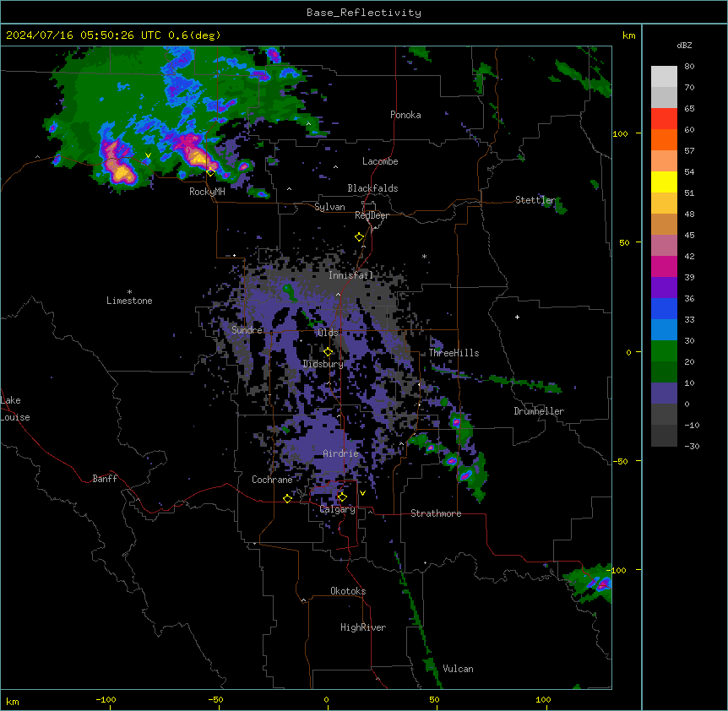This screenshot has height=711, width=728.
Task: Click the ThreeHills label
Action: point(454,353)
